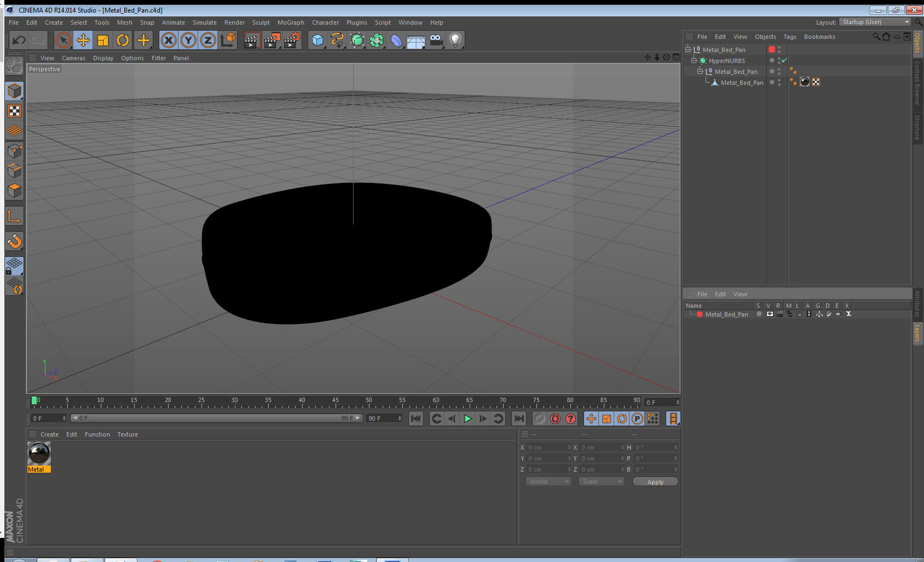Click the X position input field
Viewport: 924px width, 562px height.
[548, 448]
